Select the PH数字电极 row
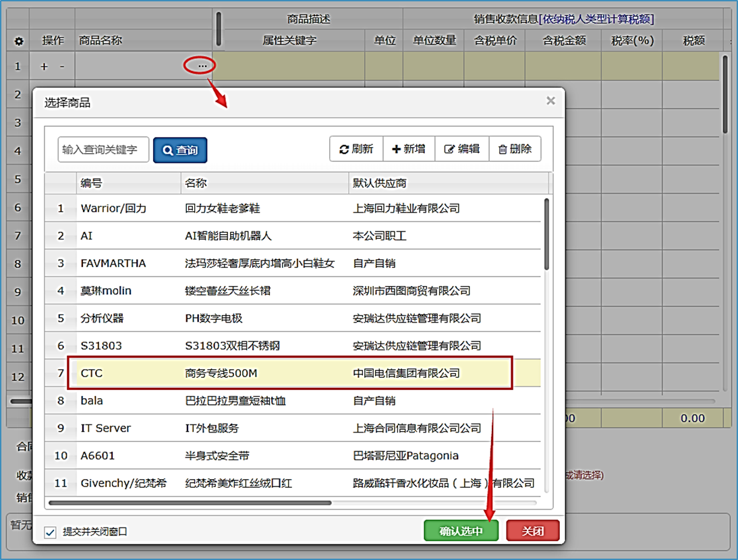 coord(293,318)
